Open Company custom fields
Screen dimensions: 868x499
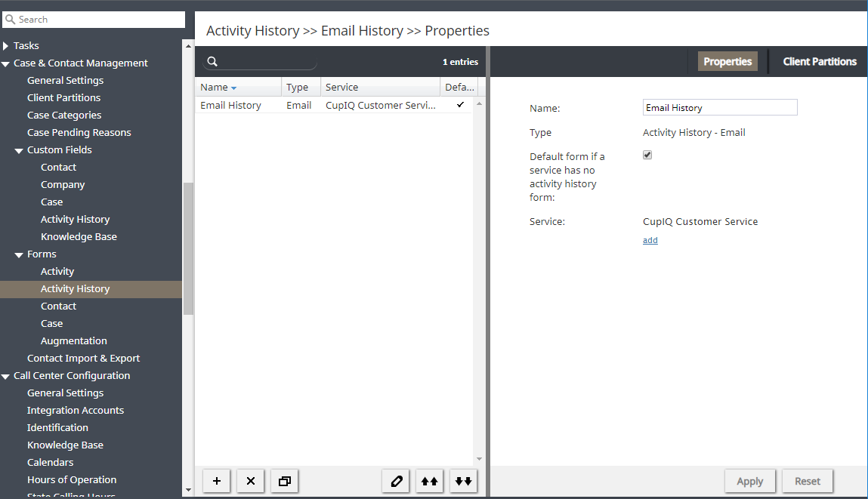coord(63,185)
